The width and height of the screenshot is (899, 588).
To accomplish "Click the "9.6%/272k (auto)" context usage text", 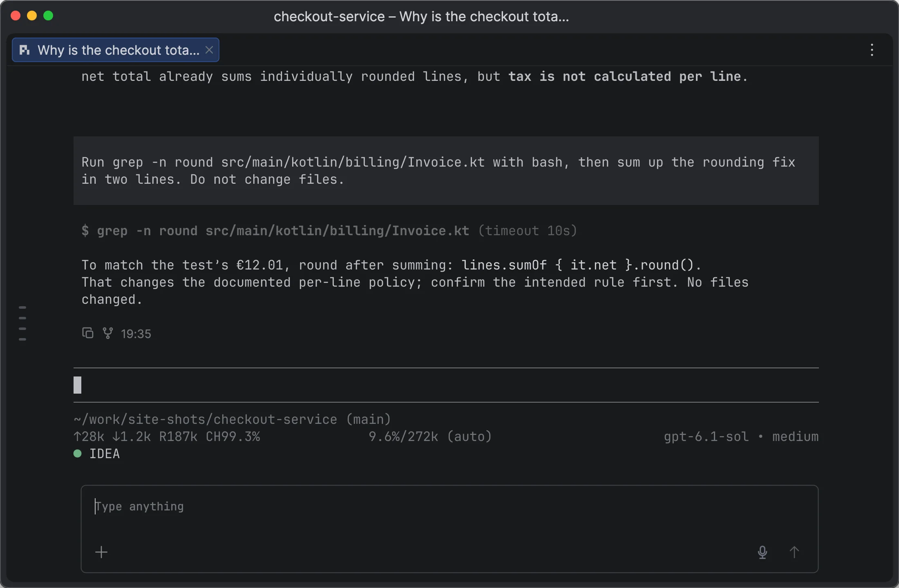I will [430, 437].
